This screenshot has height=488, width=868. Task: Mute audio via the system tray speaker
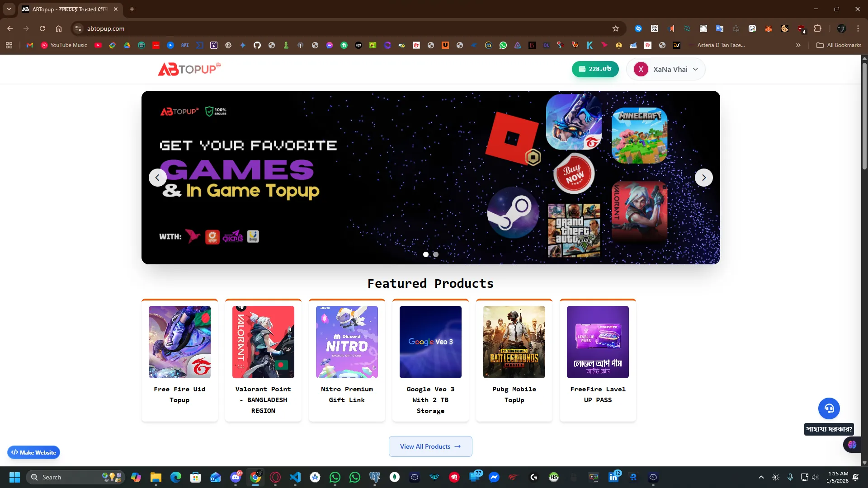815,477
